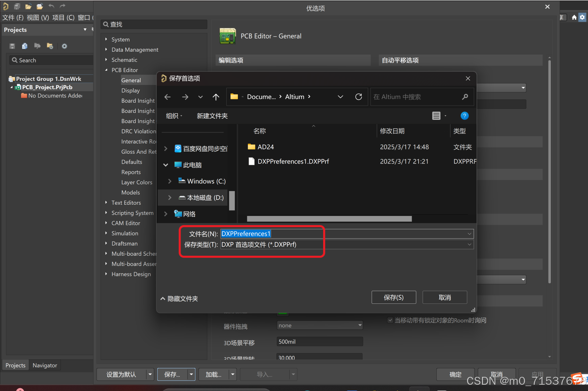Select Display under PCB Editor
This screenshot has height=391, width=588.
coord(131,91)
